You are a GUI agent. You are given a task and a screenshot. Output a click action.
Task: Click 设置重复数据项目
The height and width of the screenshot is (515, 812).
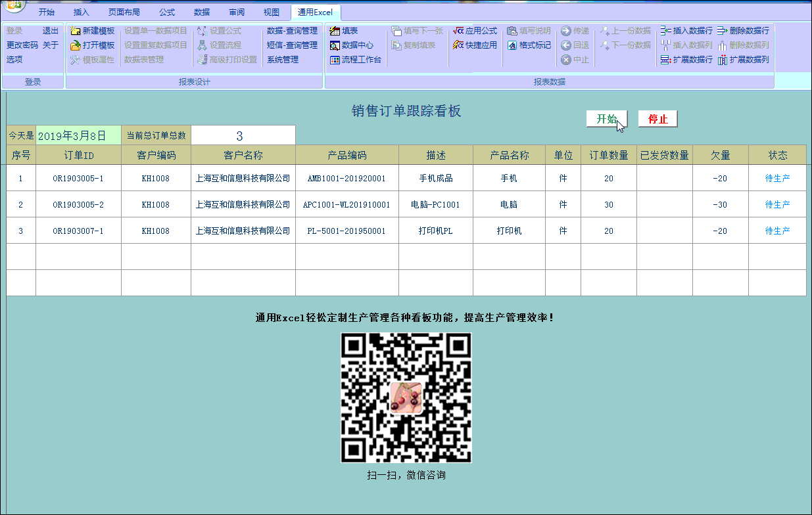[156, 45]
